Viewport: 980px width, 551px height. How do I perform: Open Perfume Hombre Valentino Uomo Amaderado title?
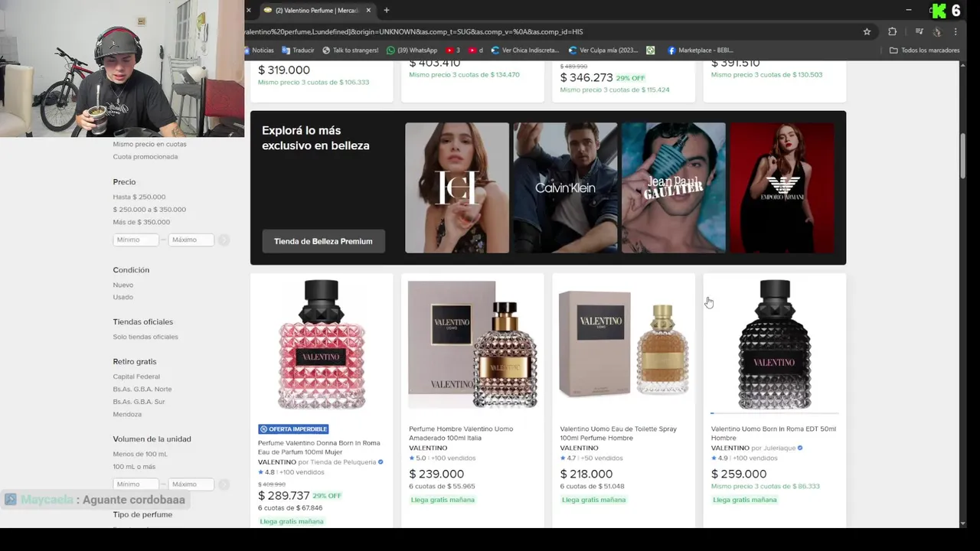pyautogui.click(x=461, y=433)
